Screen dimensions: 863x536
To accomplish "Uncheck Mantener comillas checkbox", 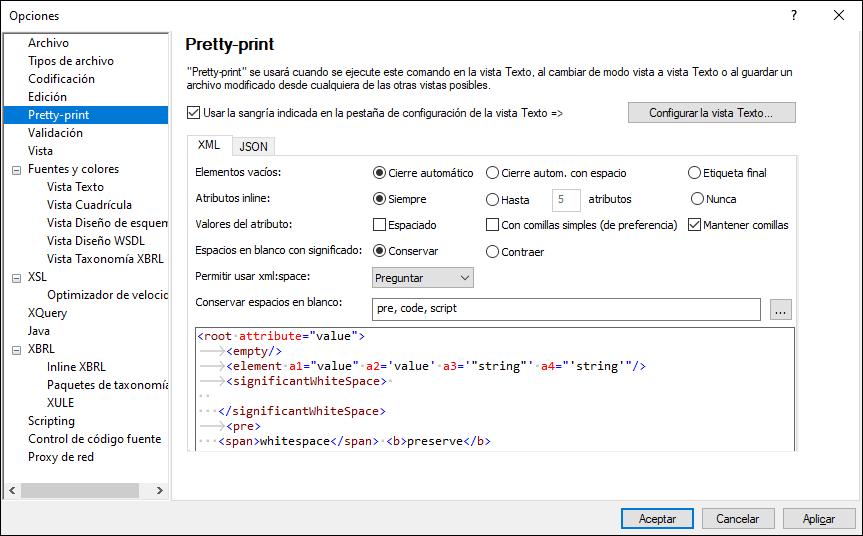I will 696,225.
